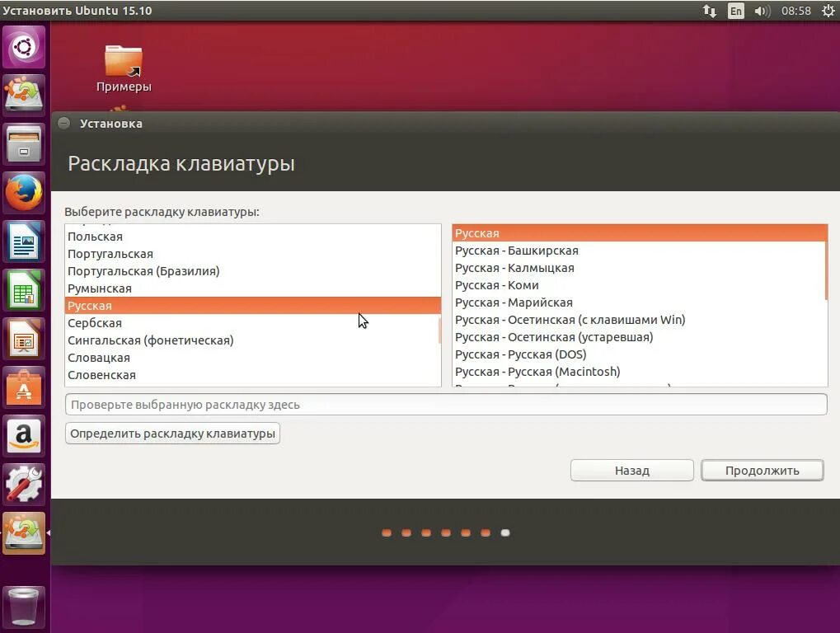Select Португальская (Бразилия) layout
Viewport: 840px width, 633px height.
pos(252,271)
